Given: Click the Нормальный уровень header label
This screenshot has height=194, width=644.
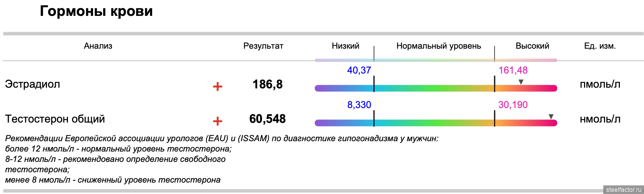Looking at the screenshot, I should click(x=439, y=46).
